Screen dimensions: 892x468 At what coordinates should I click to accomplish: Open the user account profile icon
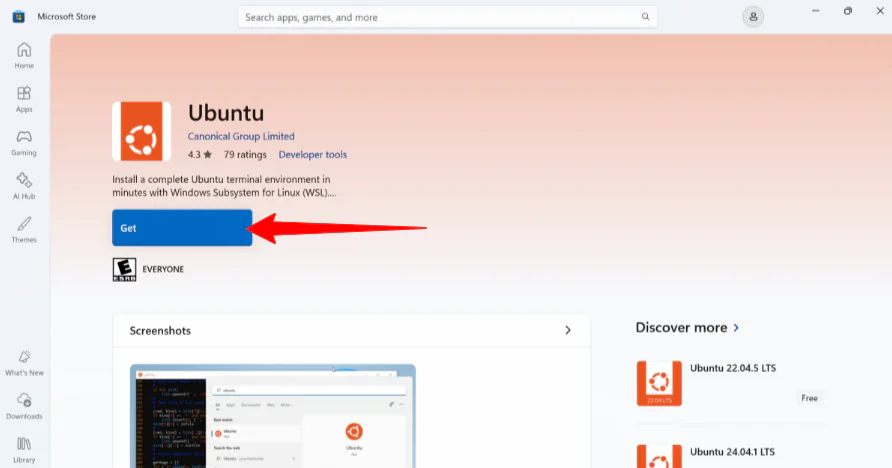click(x=753, y=16)
